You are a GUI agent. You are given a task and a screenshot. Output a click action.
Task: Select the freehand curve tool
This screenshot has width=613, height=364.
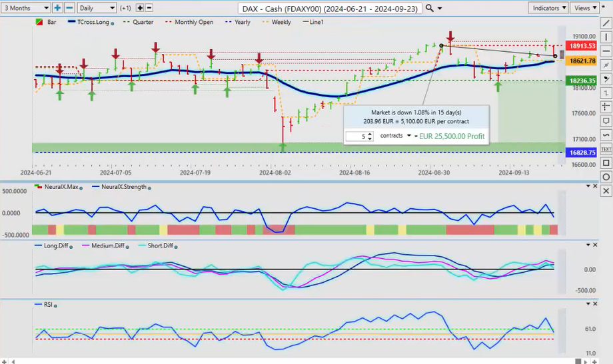(606, 134)
